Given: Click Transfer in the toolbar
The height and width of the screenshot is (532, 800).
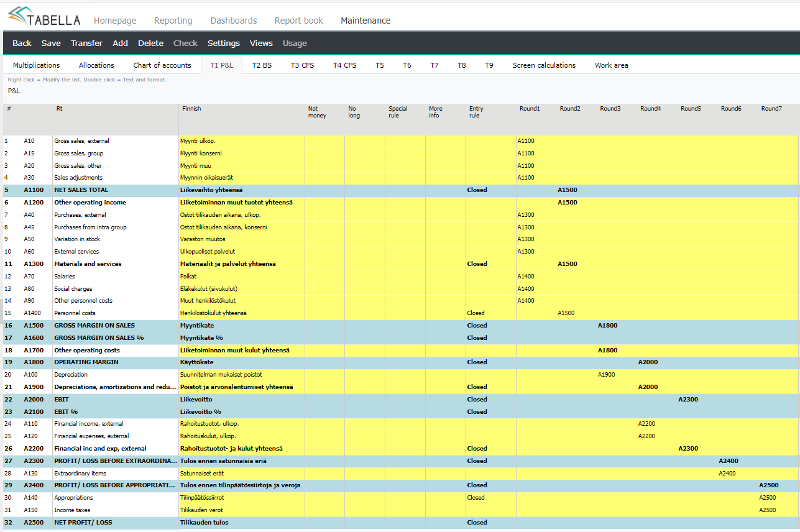Looking at the screenshot, I should tap(87, 43).
